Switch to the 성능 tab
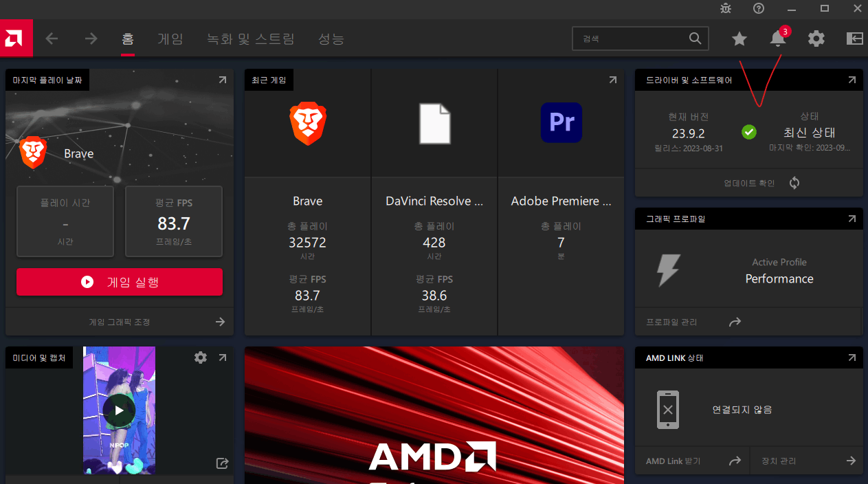This screenshot has width=868, height=484. 331,38
